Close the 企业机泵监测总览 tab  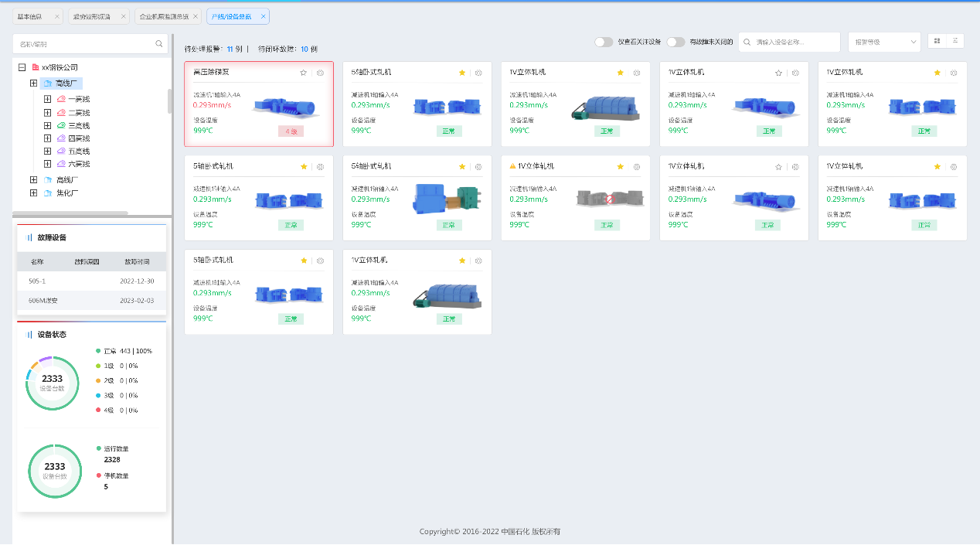coord(196,16)
